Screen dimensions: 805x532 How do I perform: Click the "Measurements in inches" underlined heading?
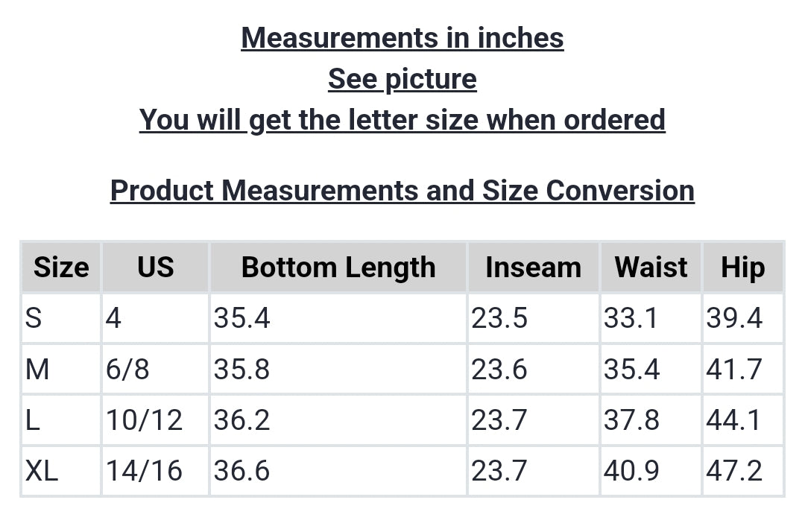coord(402,37)
